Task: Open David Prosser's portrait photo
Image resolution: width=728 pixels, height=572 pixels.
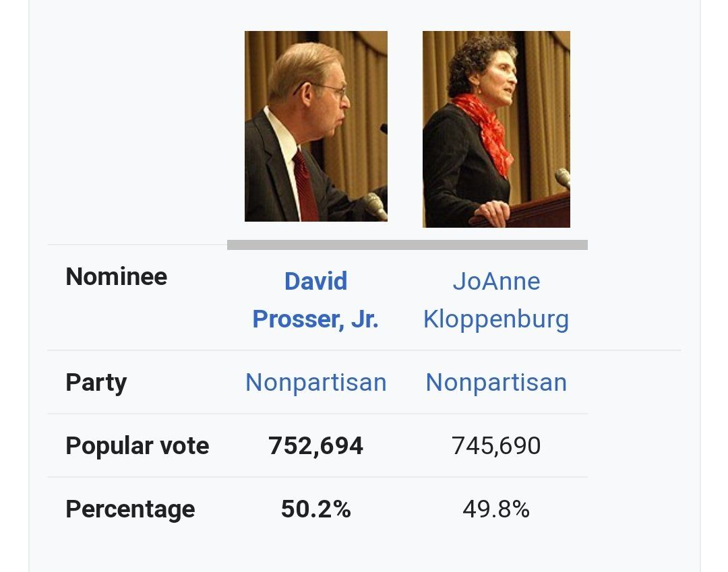Action: (x=315, y=126)
